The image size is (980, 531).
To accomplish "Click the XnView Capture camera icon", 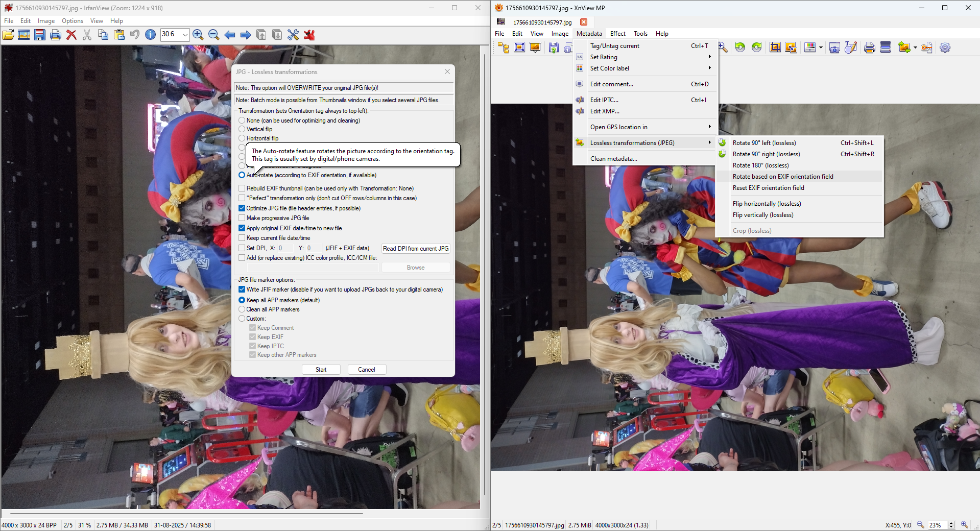I will coord(834,47).
